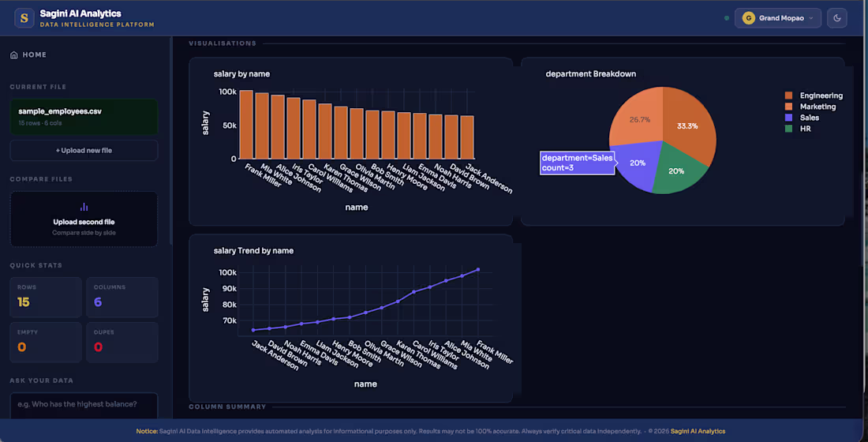This screenshot has width=868, height=442.
Task: Toggle Sales legend entry
Action: tap(803, 118)
